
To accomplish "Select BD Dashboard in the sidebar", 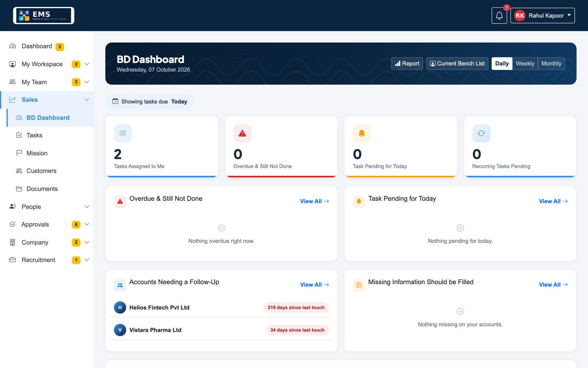I will pos(50,118).
